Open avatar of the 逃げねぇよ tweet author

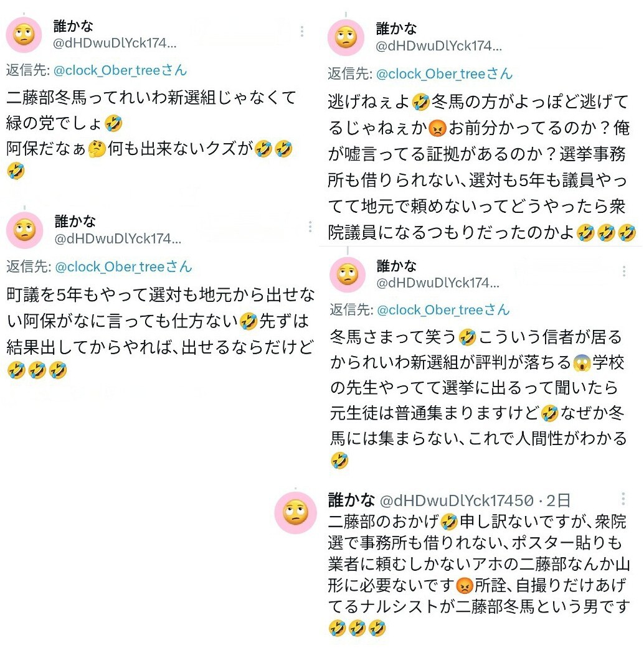coord(346,37)
